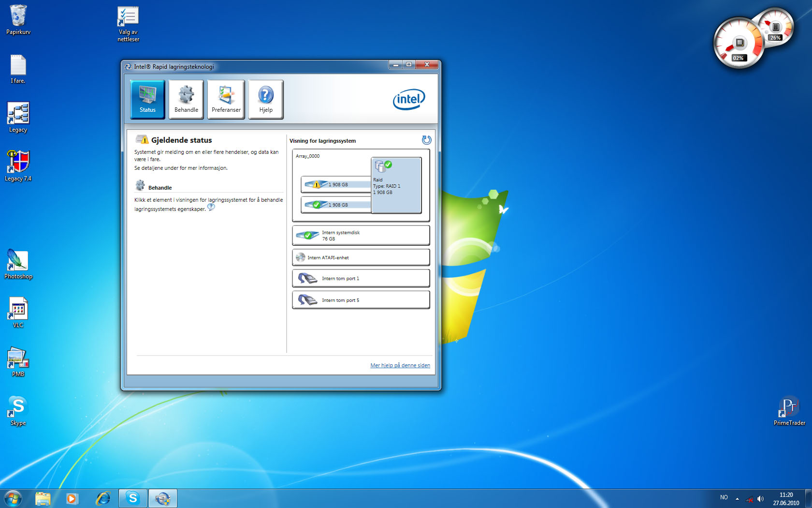Open the Status tab

click(x=147, y=99)
